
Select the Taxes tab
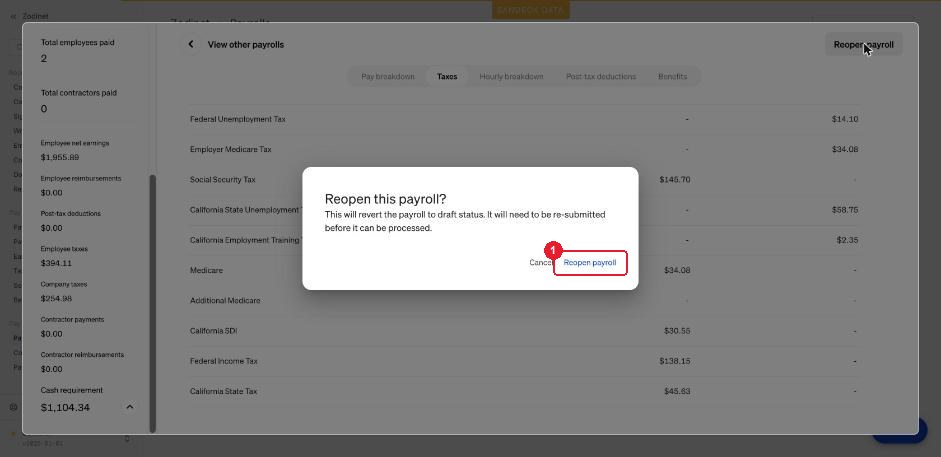tap(447, 77)
